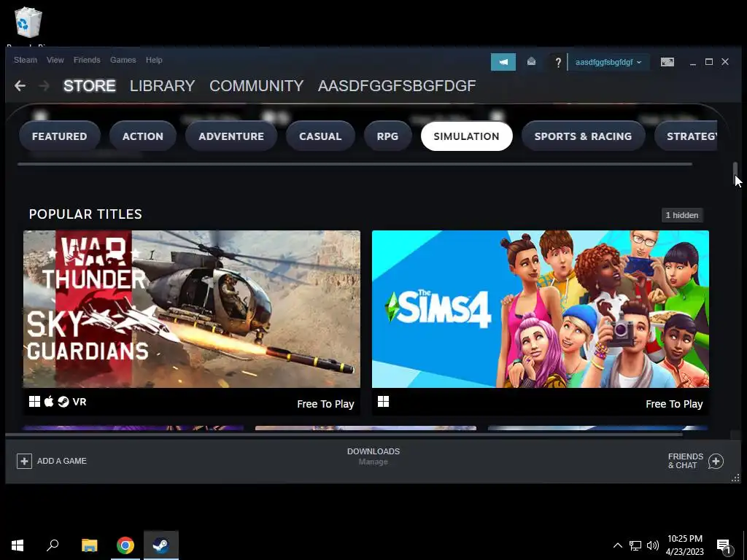Select the FEATURED category pill
This screenshot has height=560, width=747.
pyautogui.click(x=60, y=136)
